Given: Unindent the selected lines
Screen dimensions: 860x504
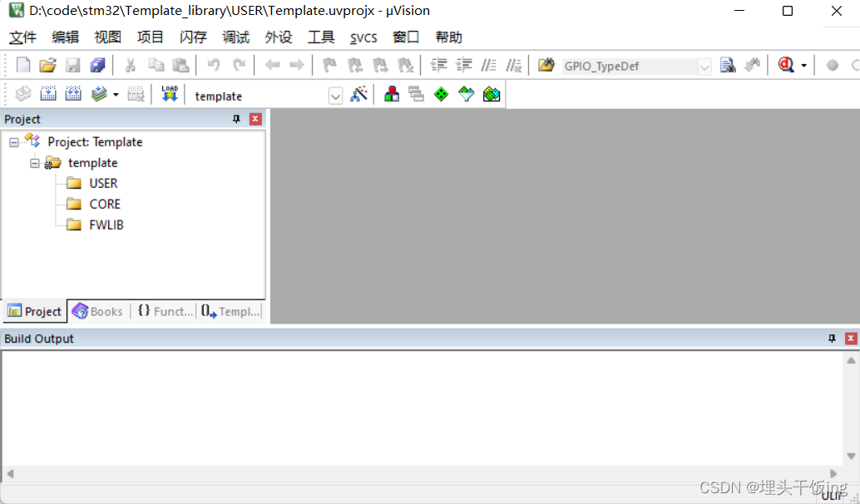Looking at the screenshot, I should coord(464,65).
